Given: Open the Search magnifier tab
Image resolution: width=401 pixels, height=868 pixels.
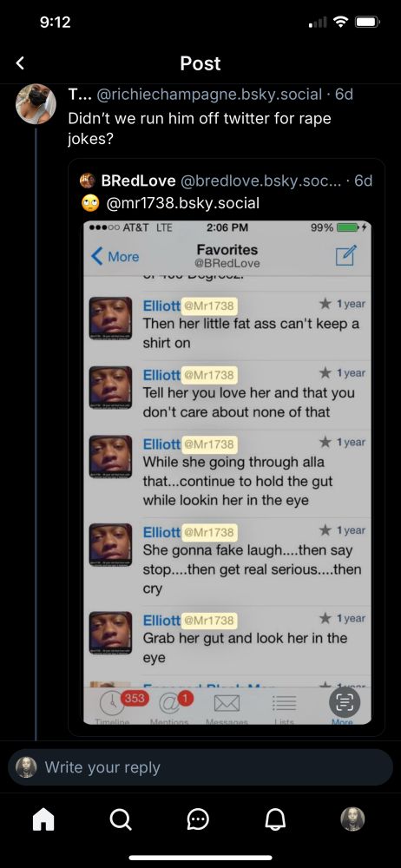Looking at the screenshot, I should click(122, 820).
